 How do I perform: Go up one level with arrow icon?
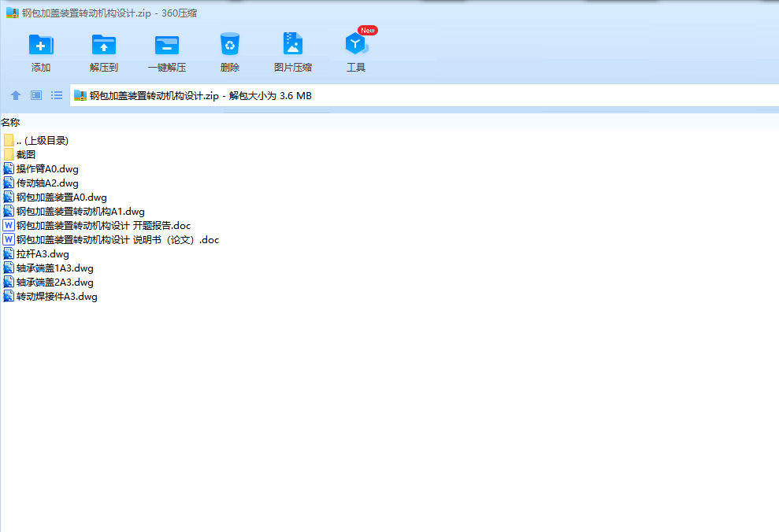16,95
